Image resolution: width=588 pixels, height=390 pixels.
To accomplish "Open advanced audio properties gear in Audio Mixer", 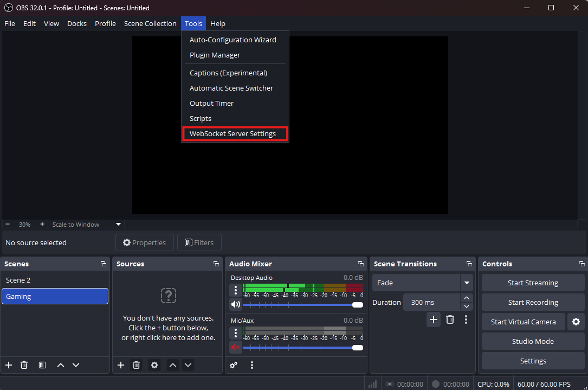I will (x=233, y=365).
